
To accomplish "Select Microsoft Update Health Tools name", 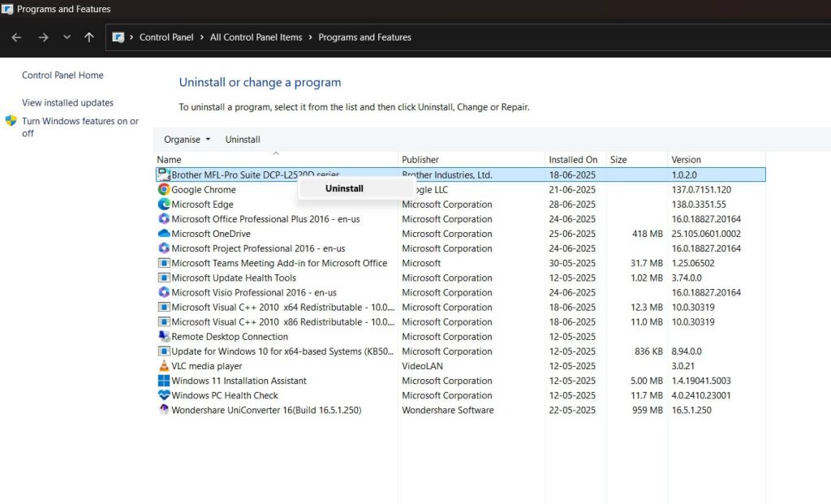I will [x=234, y=278].
